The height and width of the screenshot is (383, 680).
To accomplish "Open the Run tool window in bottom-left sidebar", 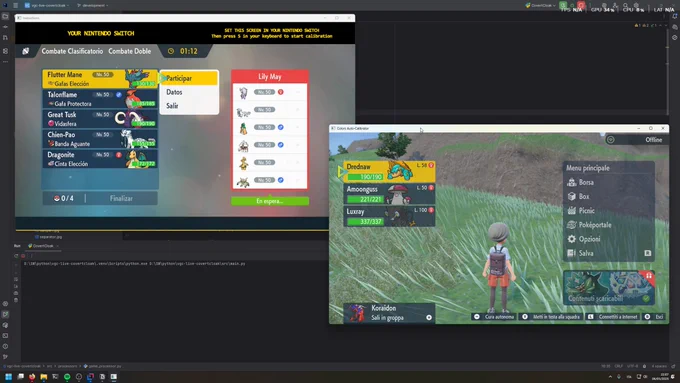I will 5,314.
